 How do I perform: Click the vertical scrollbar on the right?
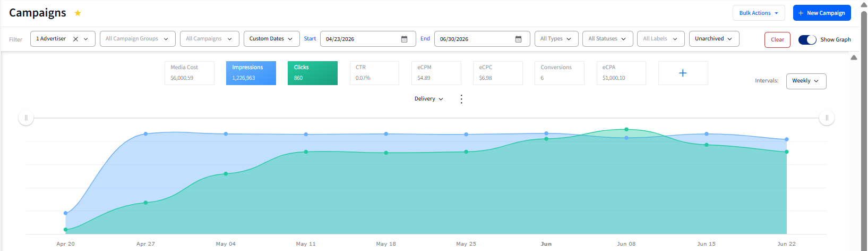(x=864, y=128)
